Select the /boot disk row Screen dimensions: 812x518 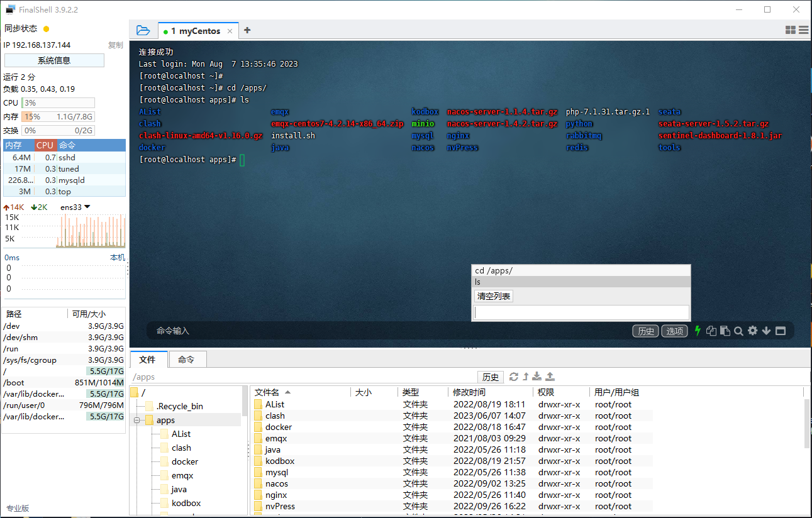coord(64,382)
